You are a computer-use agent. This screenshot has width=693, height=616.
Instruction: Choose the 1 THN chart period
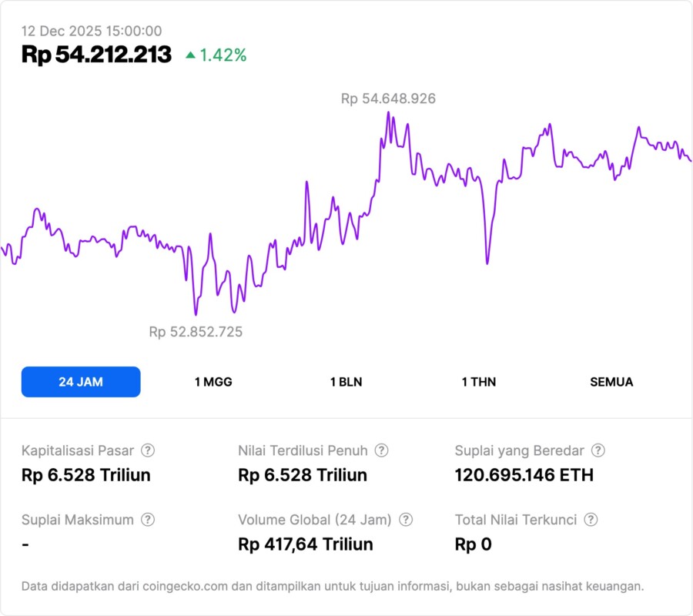point(479,382)
